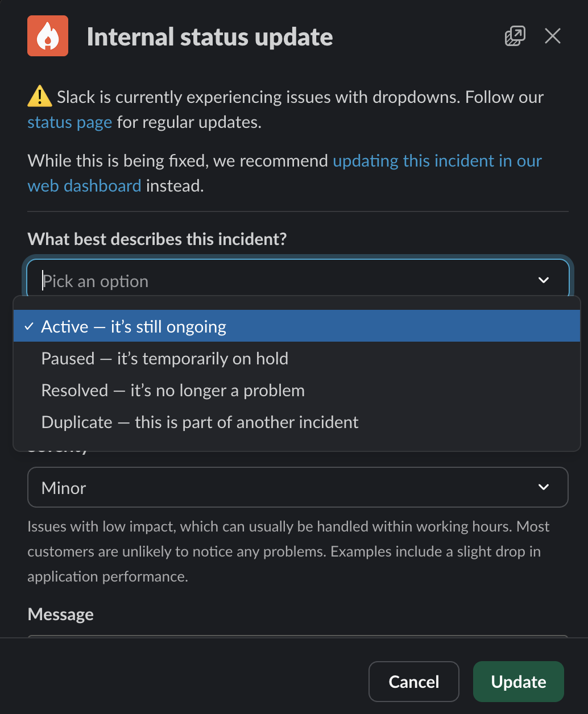Follow the "updating this incident" dashboard link

pos(437,161)
